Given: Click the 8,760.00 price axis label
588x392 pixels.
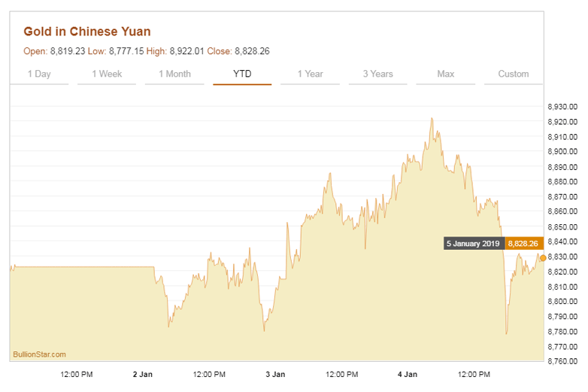Looking at the screenshot, I should pyautogui.click(x=562, y=362).
